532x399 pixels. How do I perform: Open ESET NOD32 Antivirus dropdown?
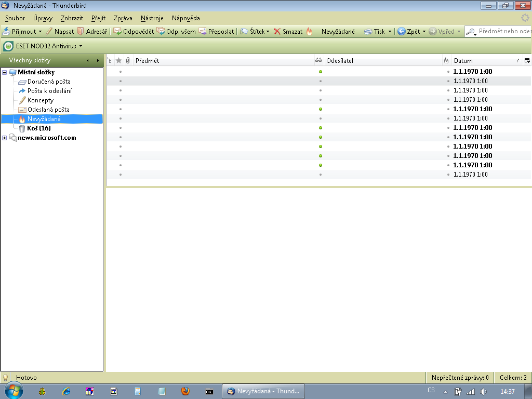[44, 46]
